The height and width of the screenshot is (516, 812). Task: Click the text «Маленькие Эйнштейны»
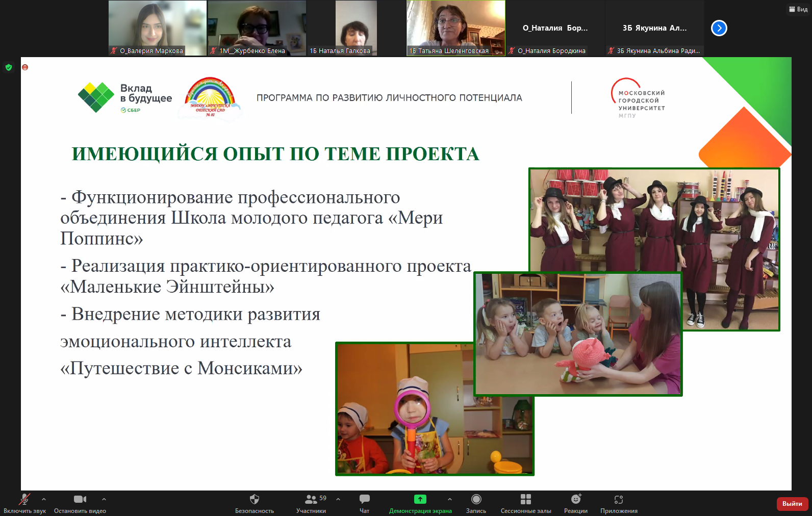click(x=167, y=287)
